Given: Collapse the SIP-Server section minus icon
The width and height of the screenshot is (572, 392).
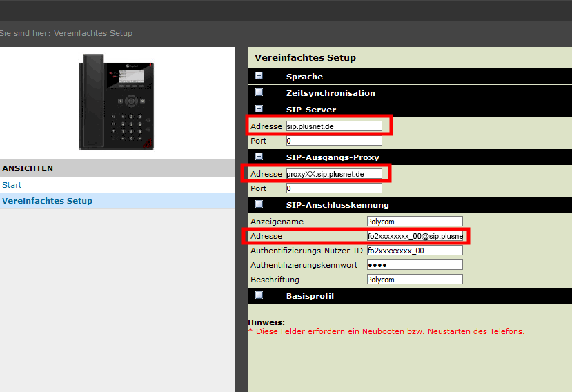Looking at the screenshot, I should coord(259,109).
